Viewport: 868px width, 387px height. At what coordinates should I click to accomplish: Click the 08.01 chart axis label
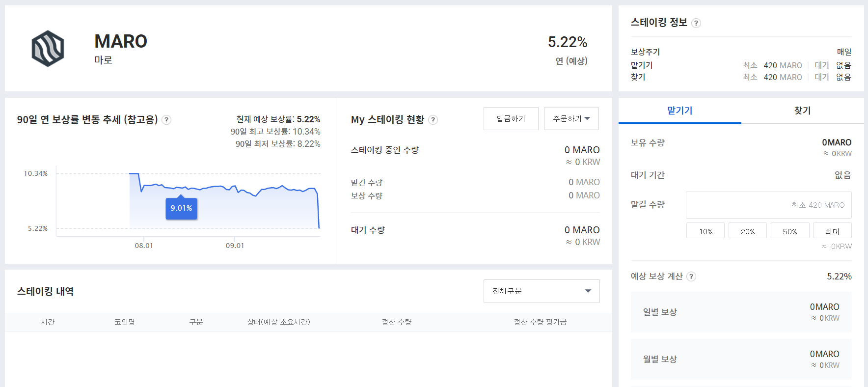pos(144,246)
